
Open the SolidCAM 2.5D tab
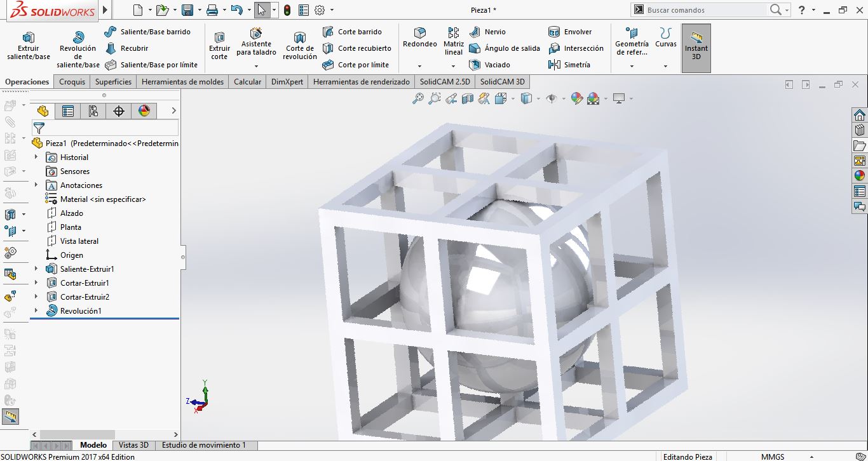(x=445, y=82)
